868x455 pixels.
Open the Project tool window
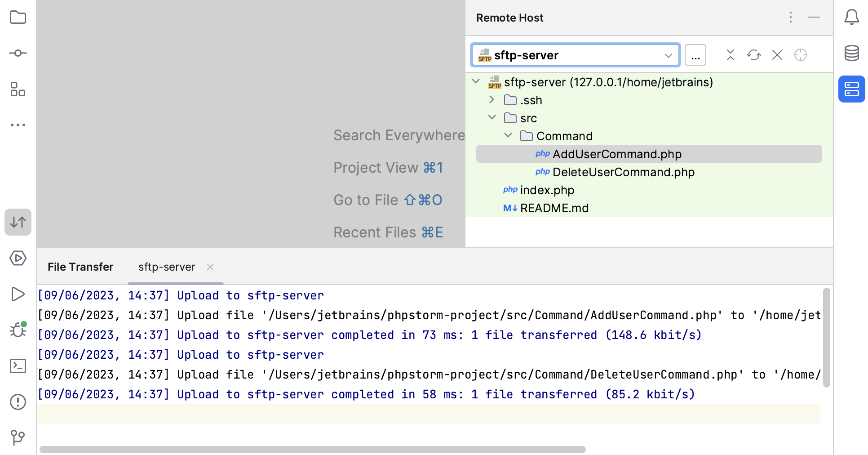pyautogui.click(x=18, y=17)
